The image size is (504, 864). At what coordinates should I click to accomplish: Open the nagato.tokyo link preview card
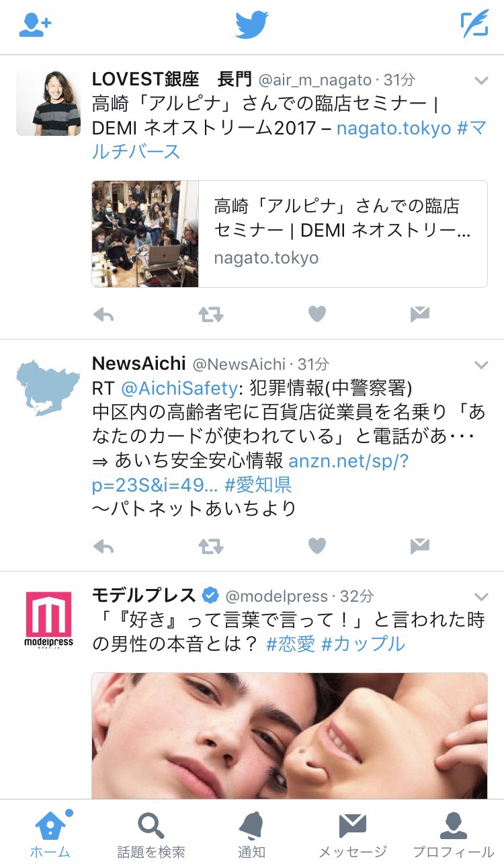click(x=290, y=234)
